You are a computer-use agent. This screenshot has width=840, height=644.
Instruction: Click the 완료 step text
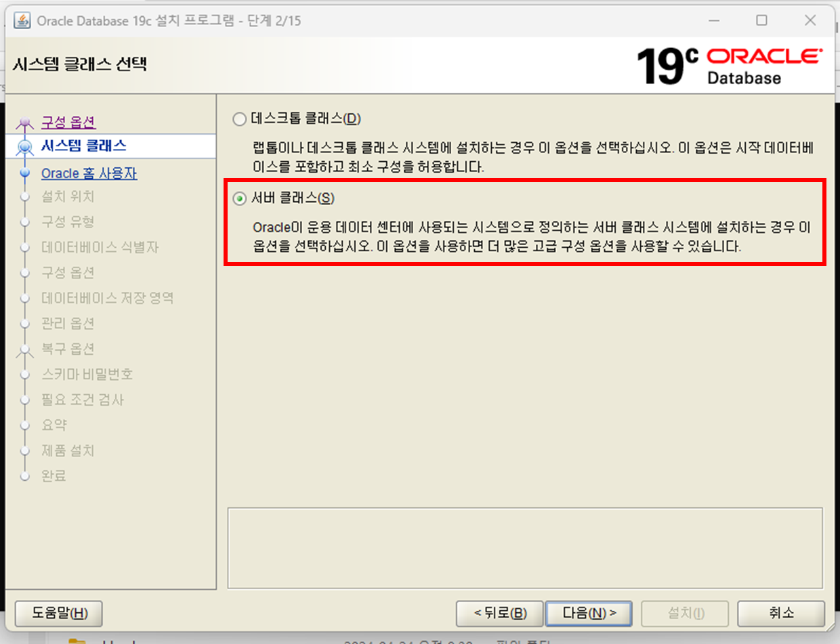[54, 476]
